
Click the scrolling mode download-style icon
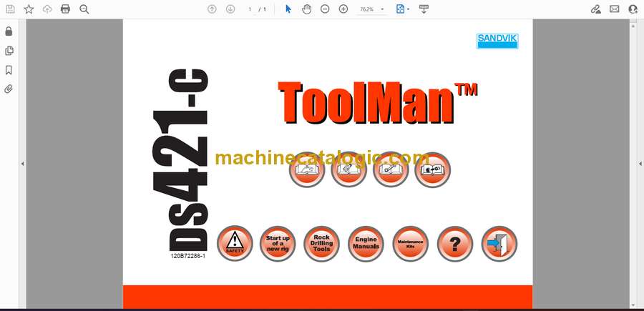[424, 9]
